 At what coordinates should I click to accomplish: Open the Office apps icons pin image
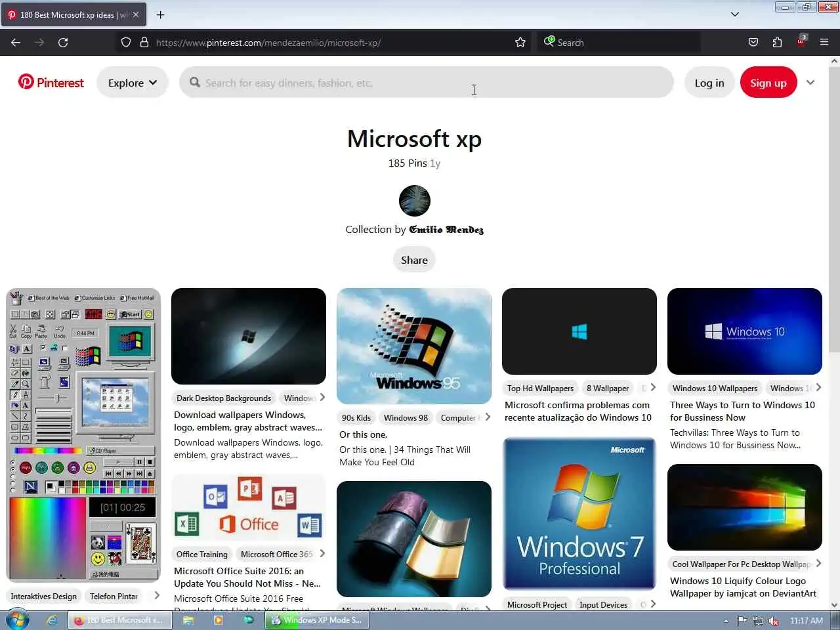pos(249,507)
